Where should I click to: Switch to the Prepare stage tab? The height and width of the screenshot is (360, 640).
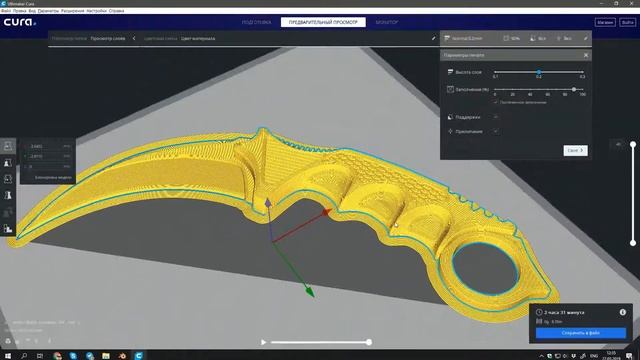(x=256, y=22)
